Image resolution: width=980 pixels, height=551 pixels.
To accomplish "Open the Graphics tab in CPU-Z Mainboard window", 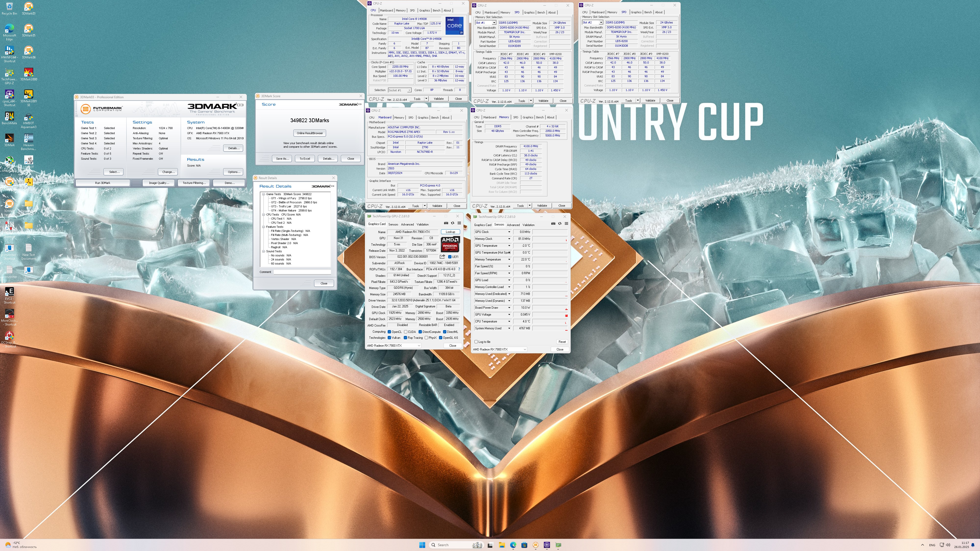I will pyautogui.click(x=423, y=118).
